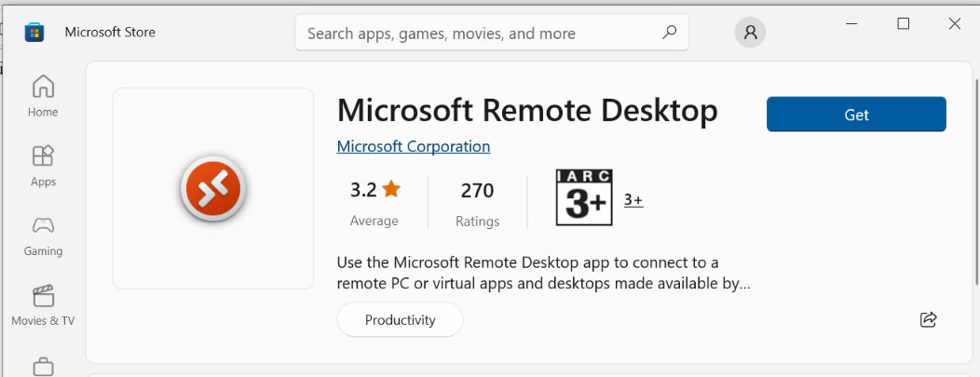Open the Apps section in sidebar
Screen dimensions: 980x377
tap(43, 166)
